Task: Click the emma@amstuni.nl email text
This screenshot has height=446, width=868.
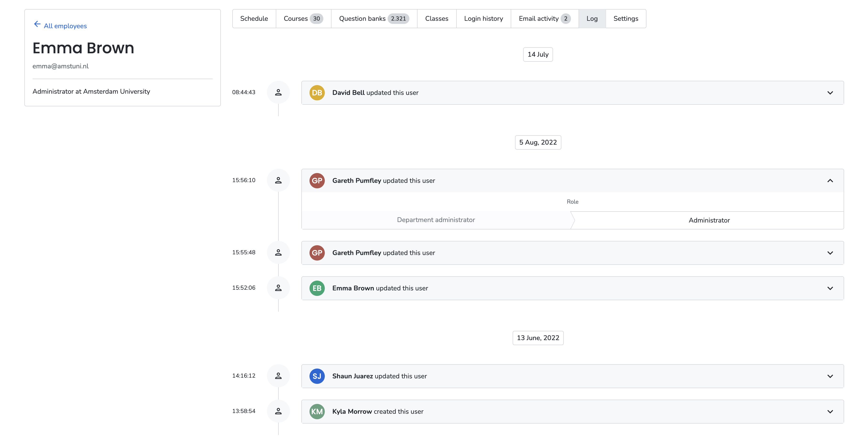Action: tap(61, 66)
